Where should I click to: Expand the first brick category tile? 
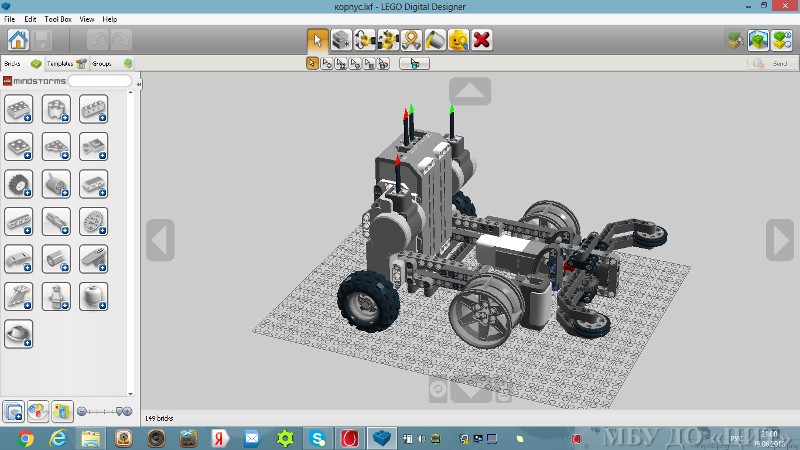(x=19, y=109)
